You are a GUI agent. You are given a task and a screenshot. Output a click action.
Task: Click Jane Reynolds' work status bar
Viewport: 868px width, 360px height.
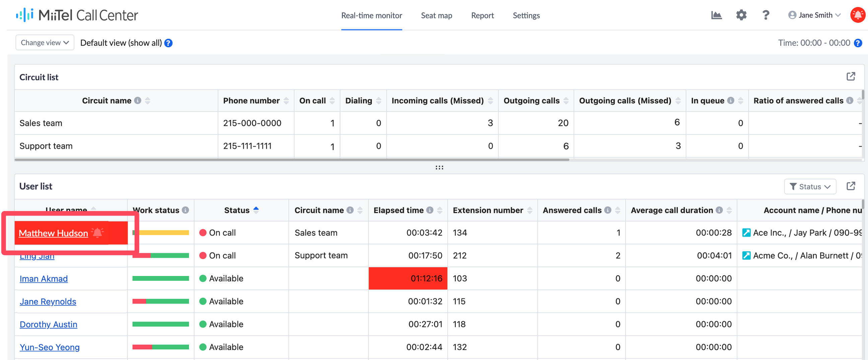pyautogui.click(x=161, y=301)
